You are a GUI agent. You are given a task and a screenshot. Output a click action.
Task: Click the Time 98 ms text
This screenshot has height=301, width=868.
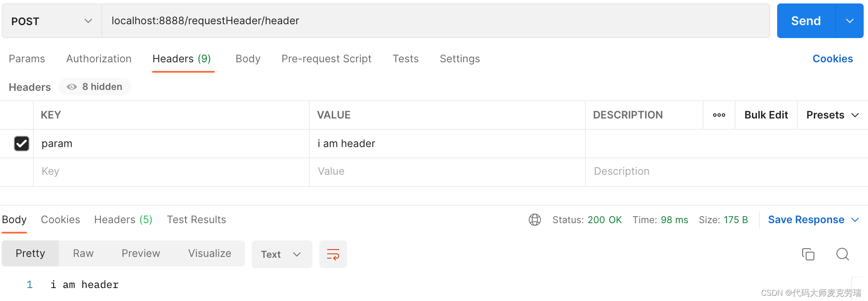click(x=660, y=220)
